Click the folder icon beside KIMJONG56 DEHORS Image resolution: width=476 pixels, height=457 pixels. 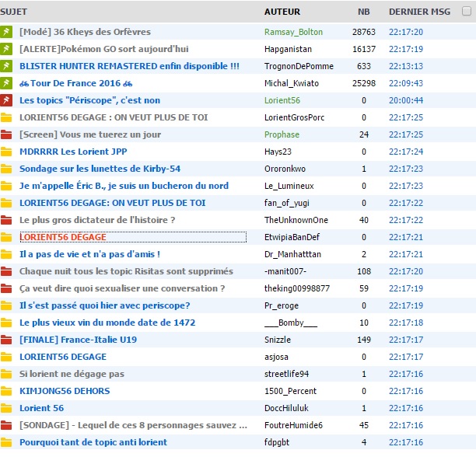(x=7, y=391)
